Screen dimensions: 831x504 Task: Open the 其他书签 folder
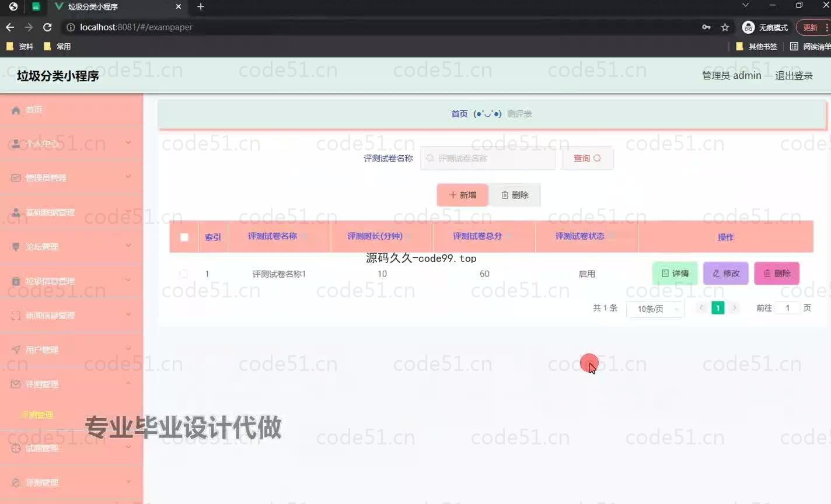(757, 46)
